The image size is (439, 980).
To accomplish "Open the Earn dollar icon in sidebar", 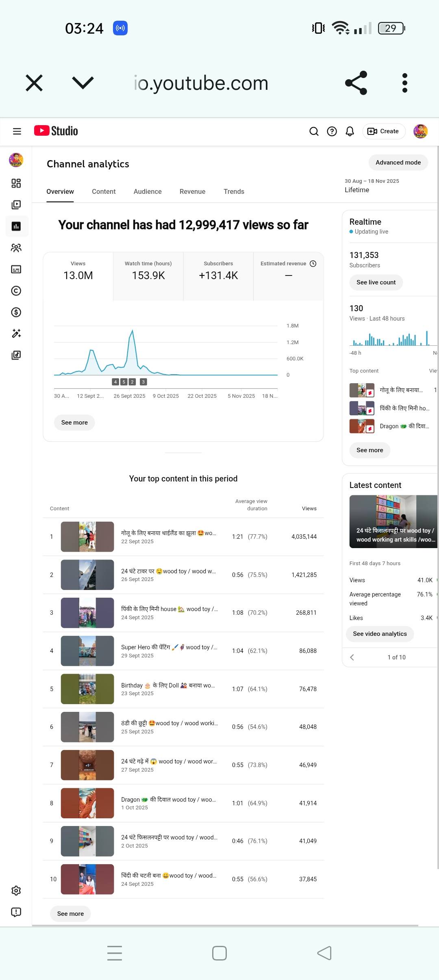I will (x=16, y=312).
